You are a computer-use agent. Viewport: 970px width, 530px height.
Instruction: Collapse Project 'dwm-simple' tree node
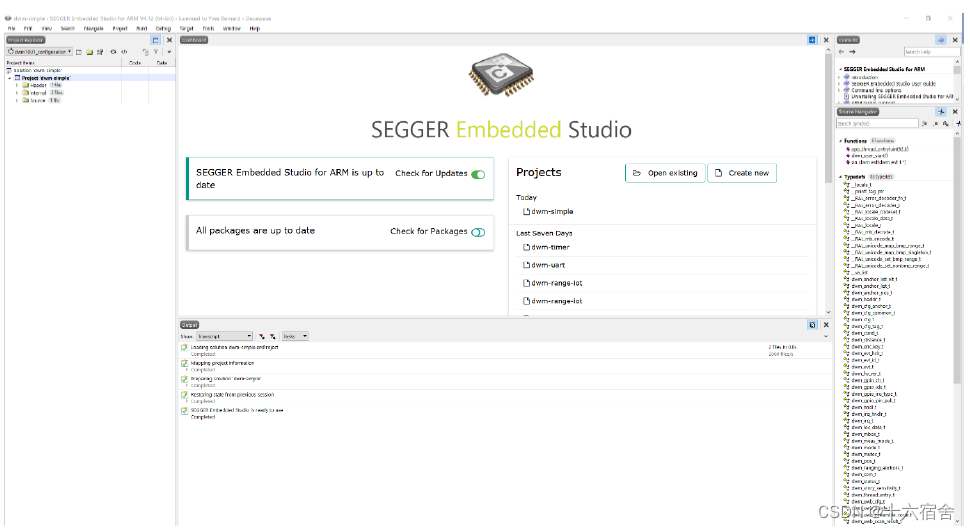pos(9,79)
